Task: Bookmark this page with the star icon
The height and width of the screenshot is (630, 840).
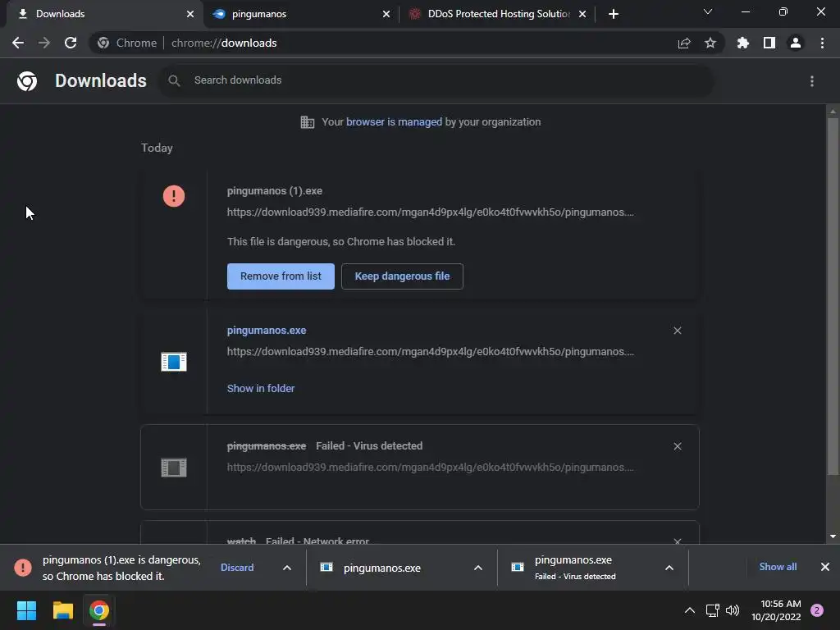Action: pyautogui.click(x=710, y=43)
